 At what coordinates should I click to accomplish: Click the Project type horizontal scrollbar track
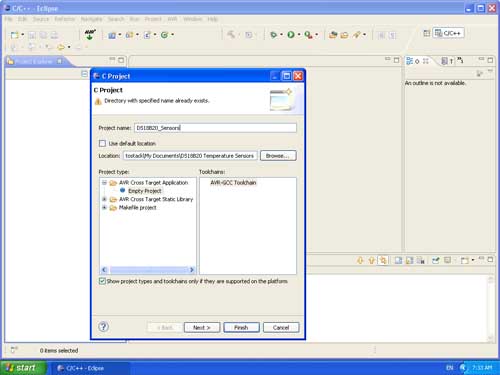(148, 270)
